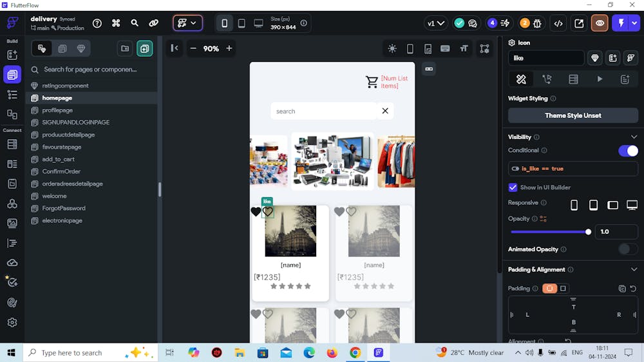The height and width of the screenshot is (362, 644).
Task: Open Theme Settings palette sidebar icon
Action: [12, 303]
